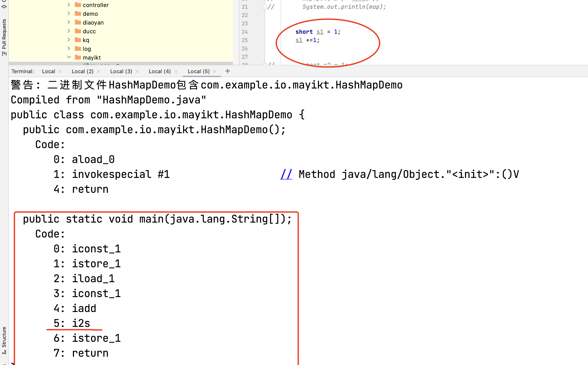Click line number 25 in gutter
588x365 pixels.
(245, 40)
